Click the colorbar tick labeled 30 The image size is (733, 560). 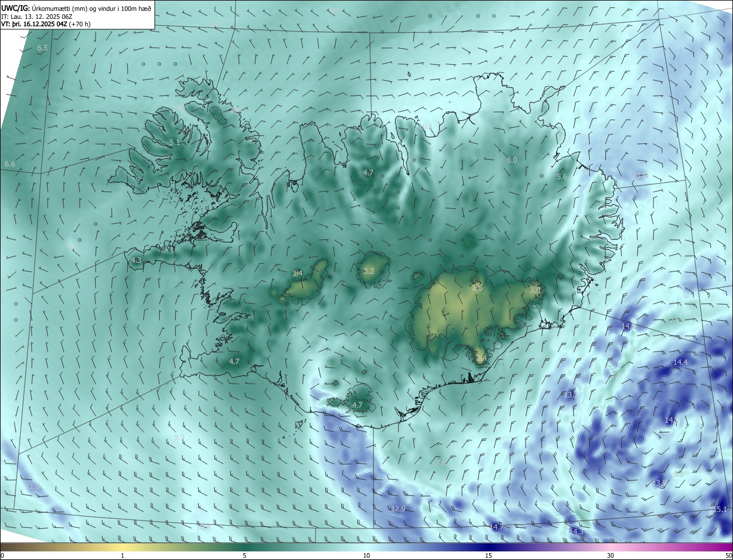pos(610,556)
